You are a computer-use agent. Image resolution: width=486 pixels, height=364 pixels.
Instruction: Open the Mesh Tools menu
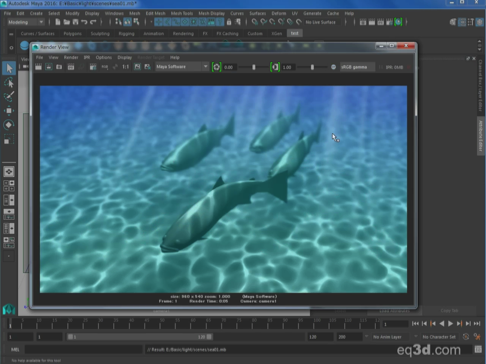pyautogui.click(x=182, y=13)
